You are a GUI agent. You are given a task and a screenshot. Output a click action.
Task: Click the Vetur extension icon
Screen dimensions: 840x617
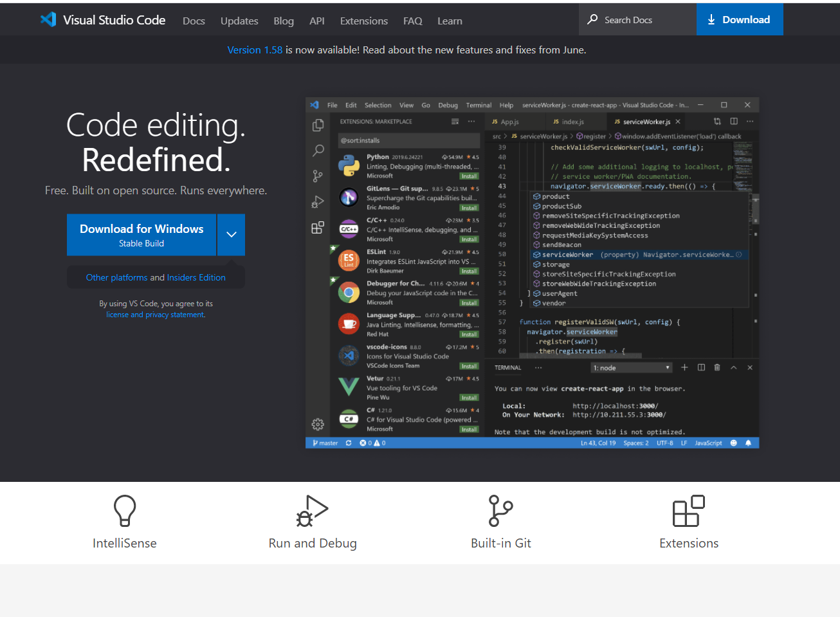click(349, 387)
